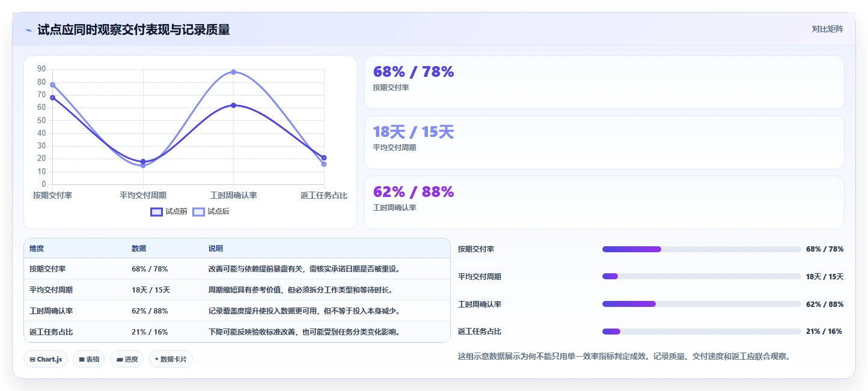Screen dimensions: 868x391
Task: Toggle the 试点前 legend item
Action: 169,211
